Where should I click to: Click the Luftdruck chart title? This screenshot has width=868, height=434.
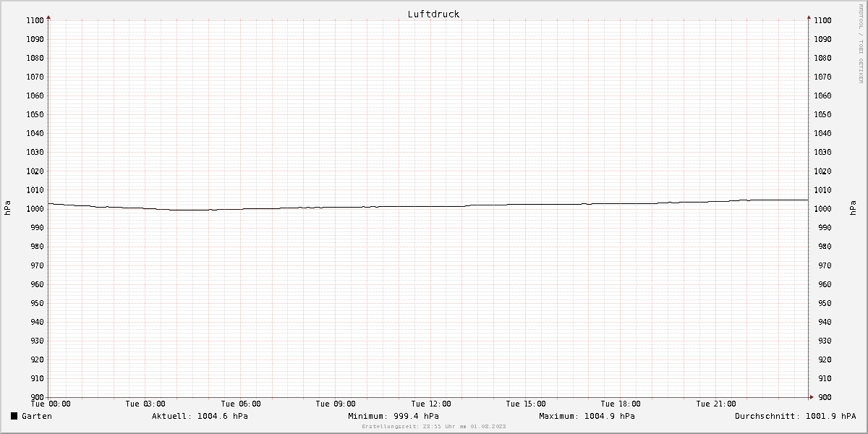point(433,14)
